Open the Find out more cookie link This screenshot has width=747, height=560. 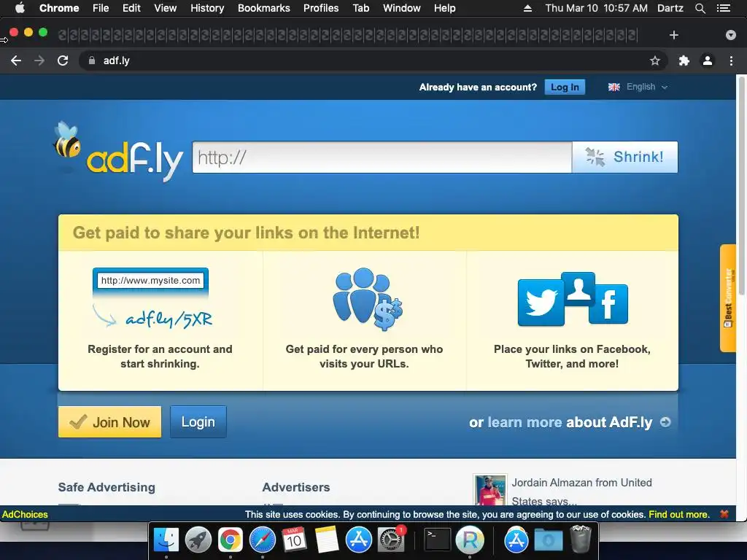tap(679, 515)
